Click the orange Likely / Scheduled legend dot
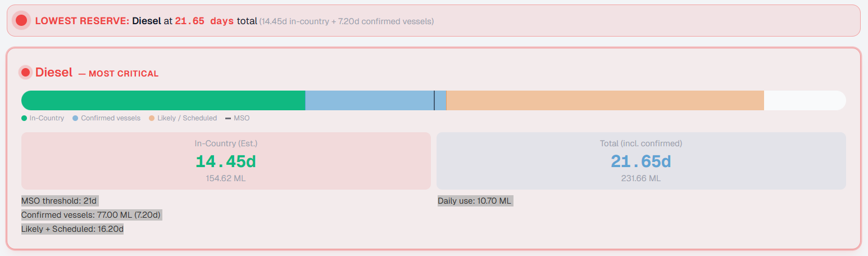 pyautogui.click(x=152, y=118)
